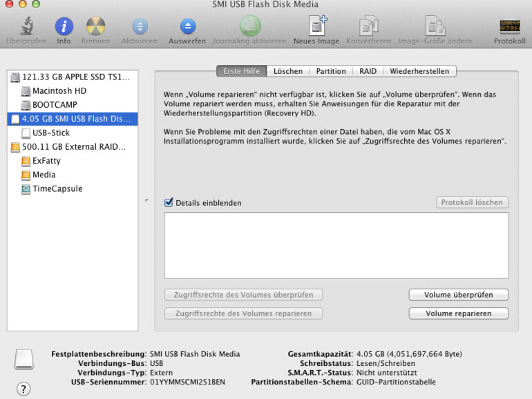Click 4.05 GB (4,051,697,664 Byte) value

(409, 354)
